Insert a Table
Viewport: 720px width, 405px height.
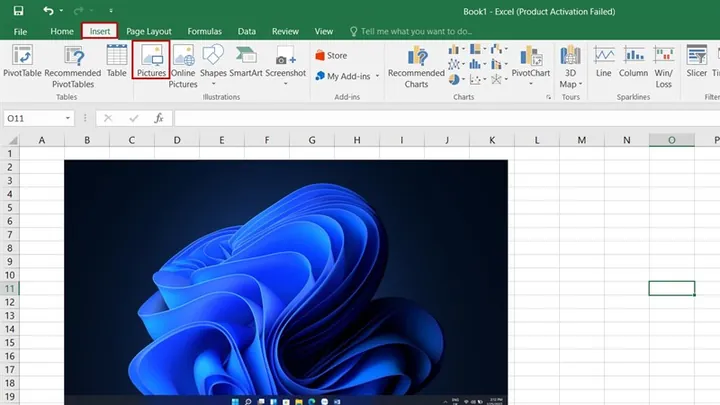[x=117, y=61]
